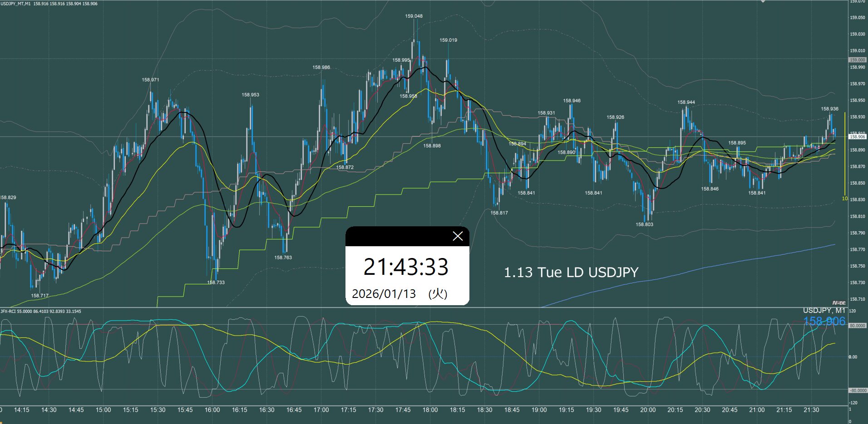Click the 158.906 current price tag on the price axis

pyautogui.click(x=857, y=136)
